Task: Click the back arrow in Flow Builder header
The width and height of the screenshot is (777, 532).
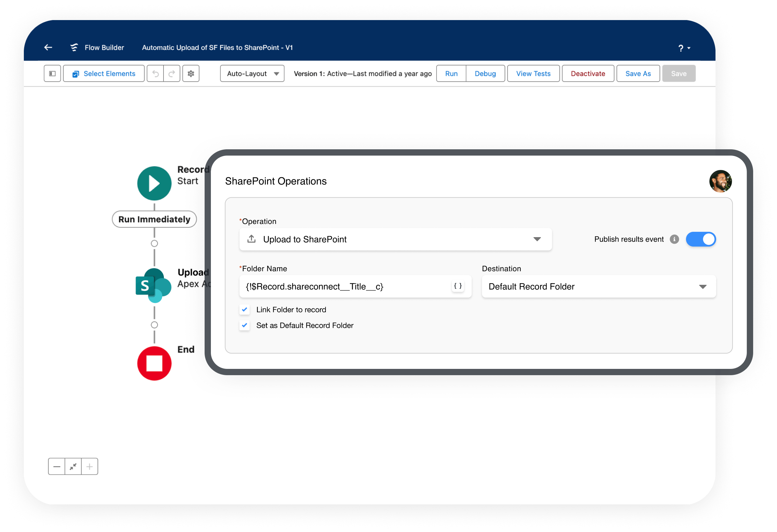Action: click(48, 47)
